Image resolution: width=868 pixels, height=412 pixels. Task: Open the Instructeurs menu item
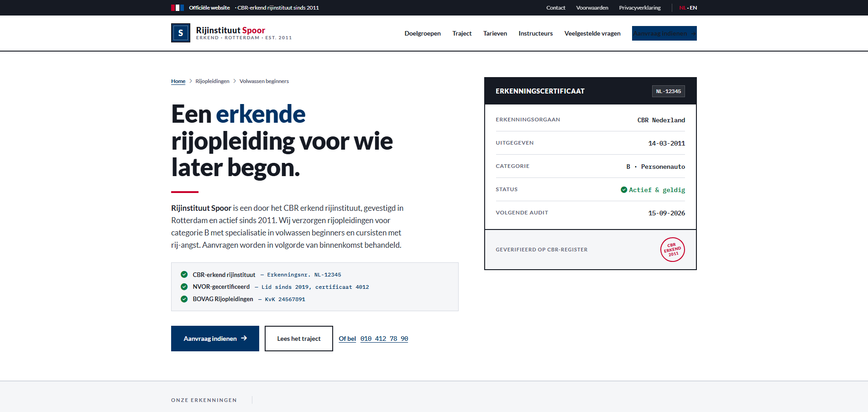pos(535,33)
